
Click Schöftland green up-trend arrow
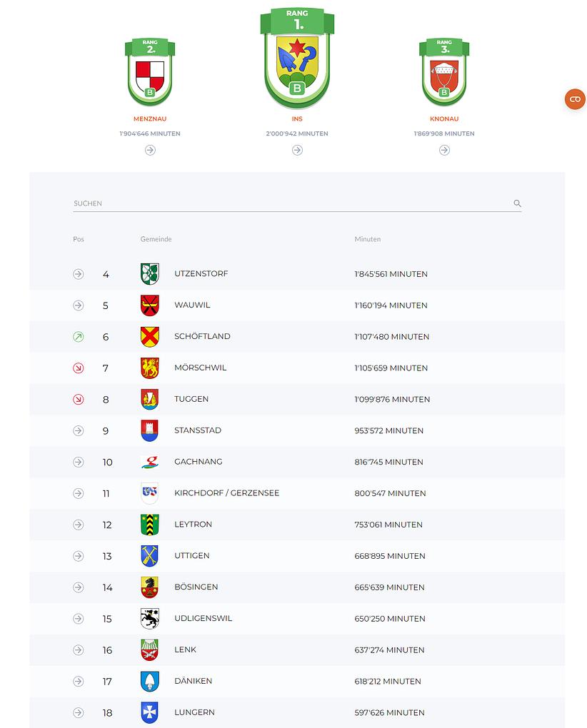click(x=79, y=336)
